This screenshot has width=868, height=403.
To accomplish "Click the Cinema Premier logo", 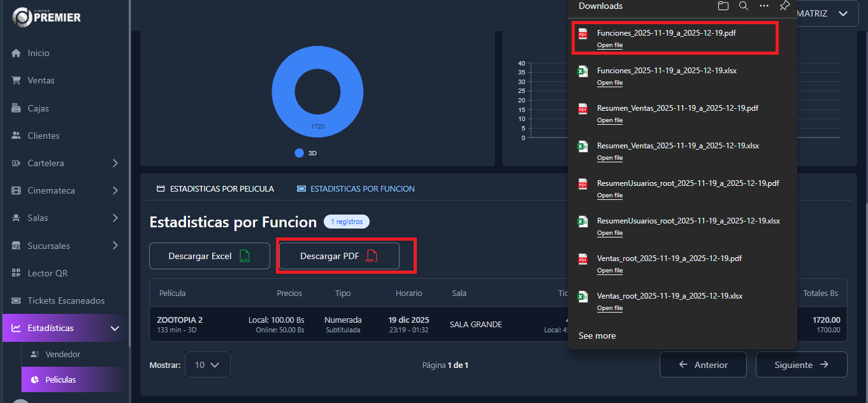I will point(47,17).
